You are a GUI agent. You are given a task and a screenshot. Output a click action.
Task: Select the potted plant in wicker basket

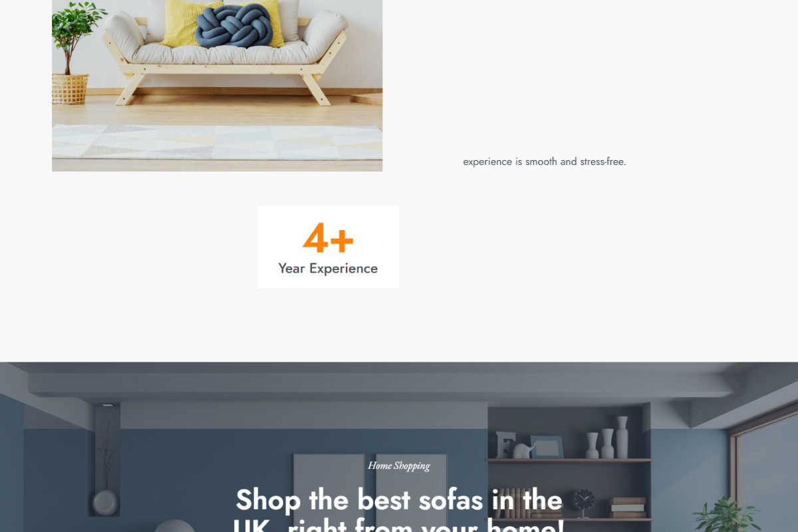click(x=72, y=53)
